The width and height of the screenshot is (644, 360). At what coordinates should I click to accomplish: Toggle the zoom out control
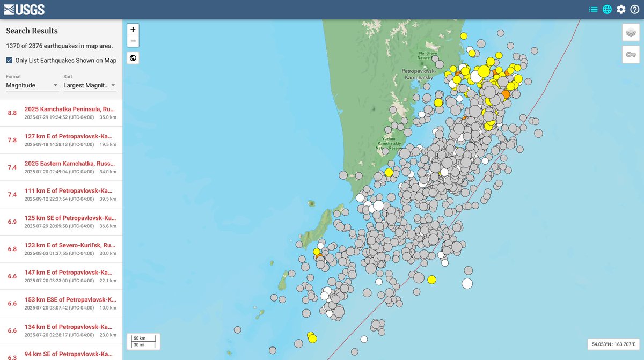pos(133,41)
